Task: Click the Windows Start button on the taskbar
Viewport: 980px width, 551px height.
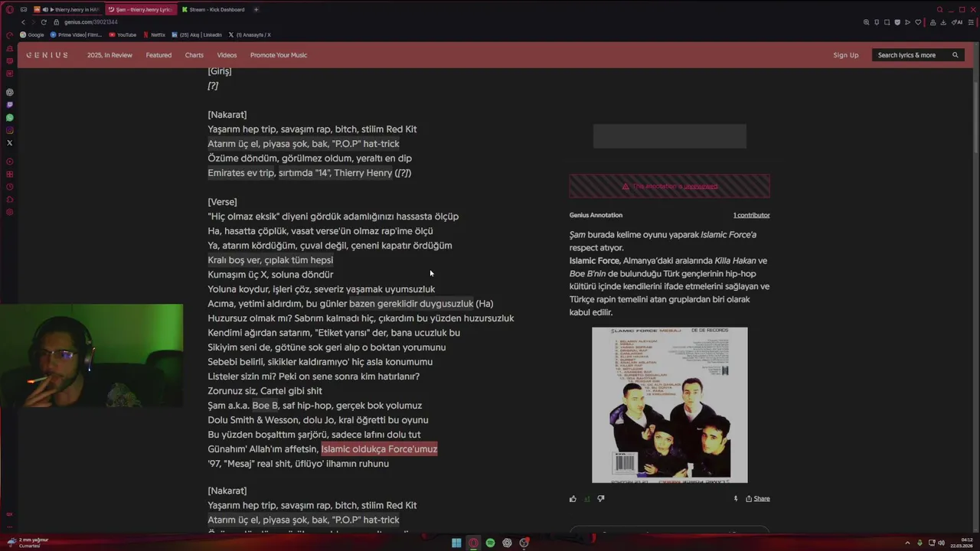Action: (456, 543)
